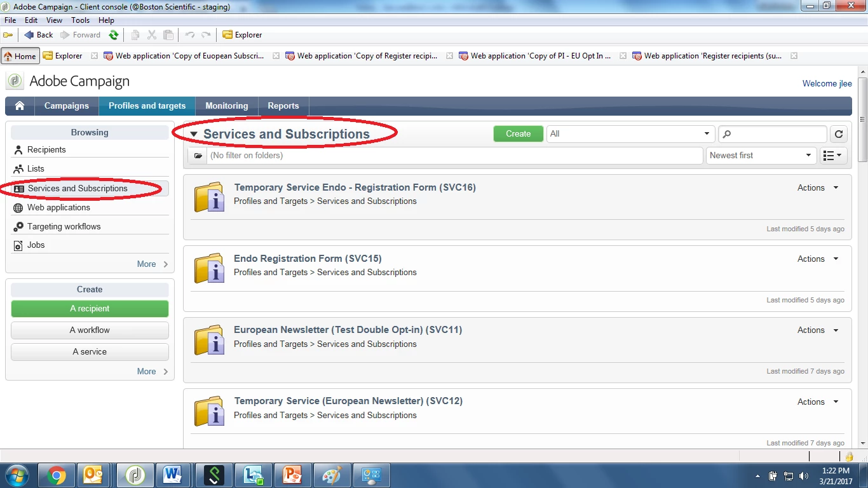Open the Edit menu
The image size is (868, 488).
point(31,20)
